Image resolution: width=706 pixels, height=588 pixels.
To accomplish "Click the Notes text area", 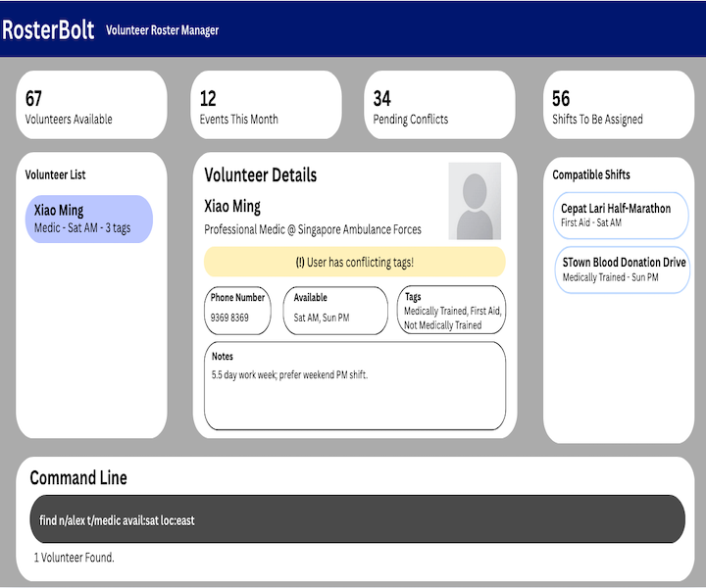I will (354, 385).
